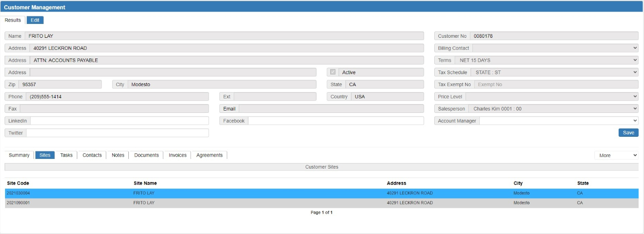Open the Agreements tab
Image resolution: width=644 pixels, height=234 pixels.
pos(209,155)
